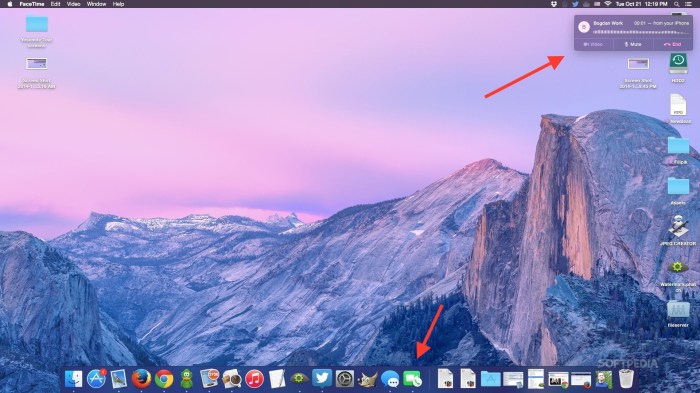The height and width of the screenshot is (393, 700).
Task: Click the Twitter menu bar icon
Action: click(575, 4)
